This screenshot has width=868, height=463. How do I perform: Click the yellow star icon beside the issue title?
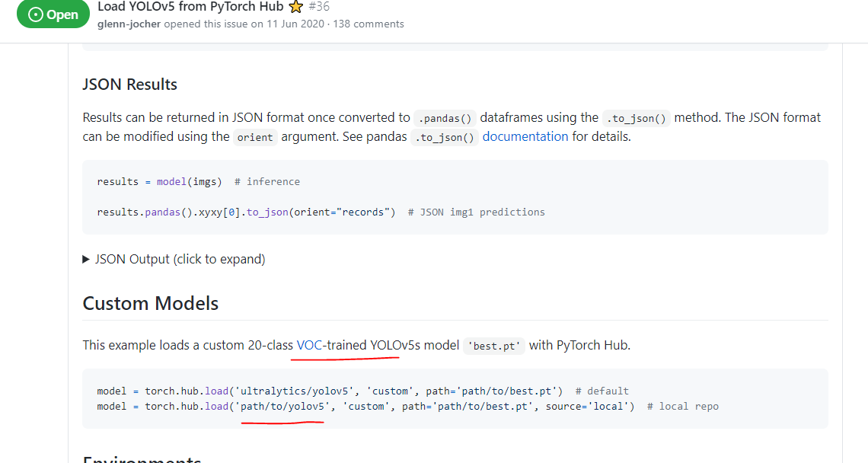[295, 6]
